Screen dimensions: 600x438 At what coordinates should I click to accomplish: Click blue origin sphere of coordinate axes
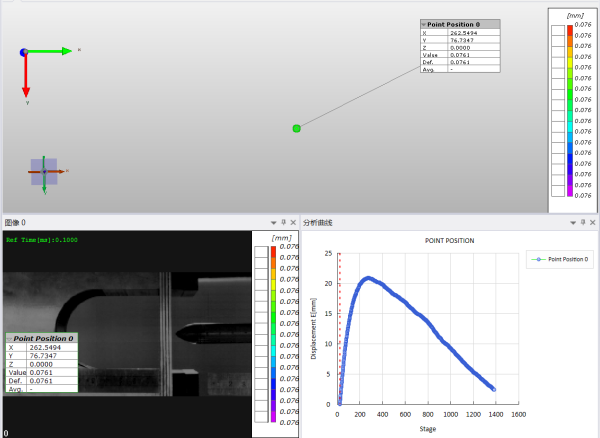(x=24, y=52)
